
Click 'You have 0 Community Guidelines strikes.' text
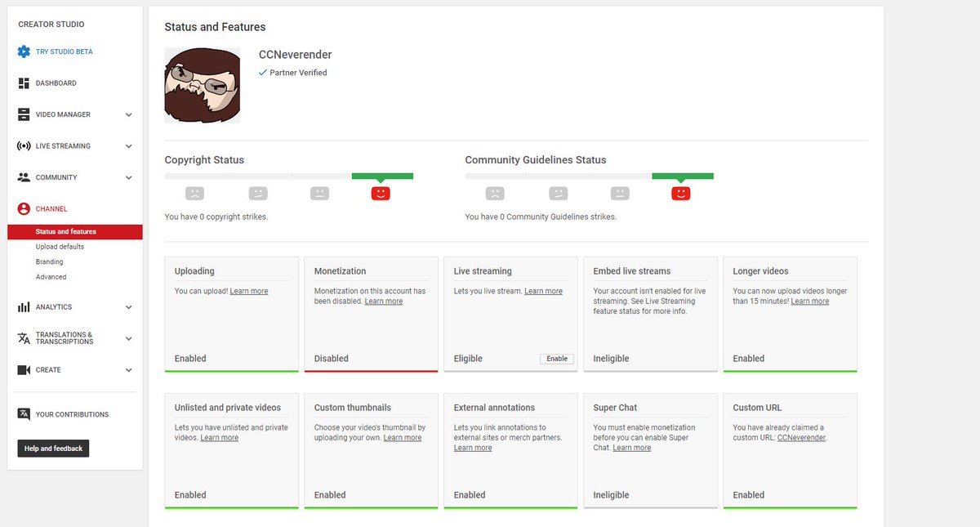click(x=541, y=217)
